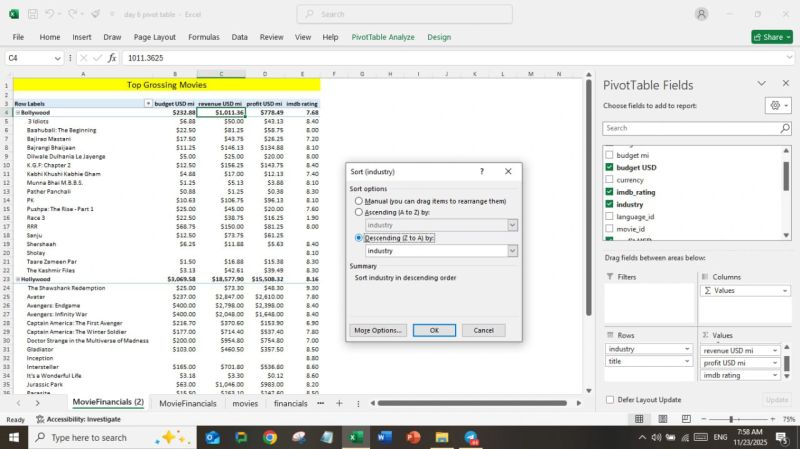
Task: Switch to the movies sheet tab
Action: click(x=245, y=404)
